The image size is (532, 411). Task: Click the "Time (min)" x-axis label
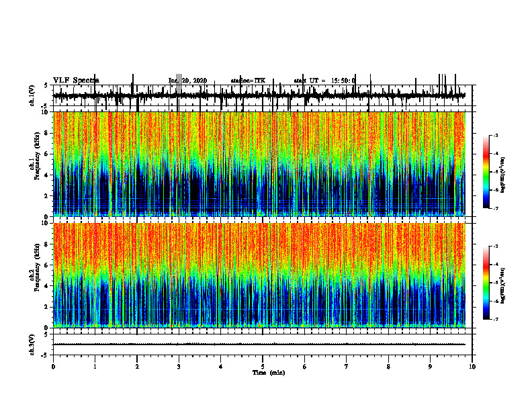click(x=269, y=373)
